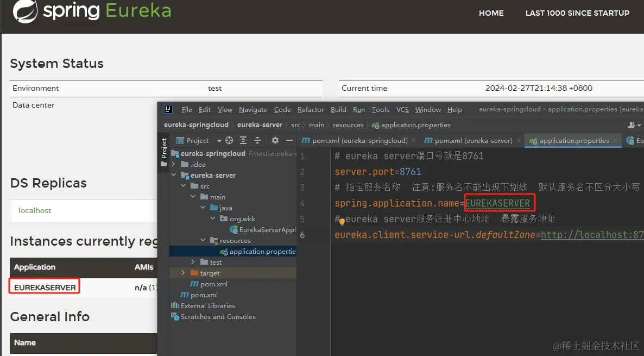This screenshot has width=644, height=356.
Task: Select application.properties in project tree
Action: coord(258,251)
